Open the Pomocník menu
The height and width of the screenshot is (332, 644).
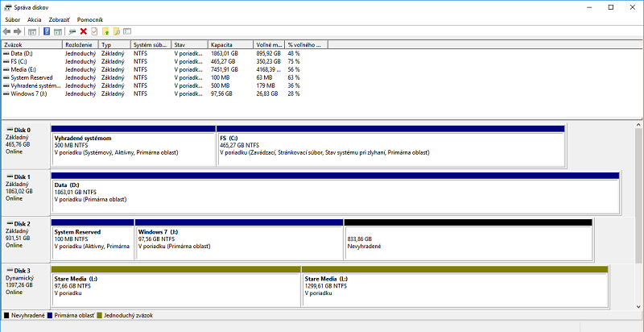click(x=90, y=19)
